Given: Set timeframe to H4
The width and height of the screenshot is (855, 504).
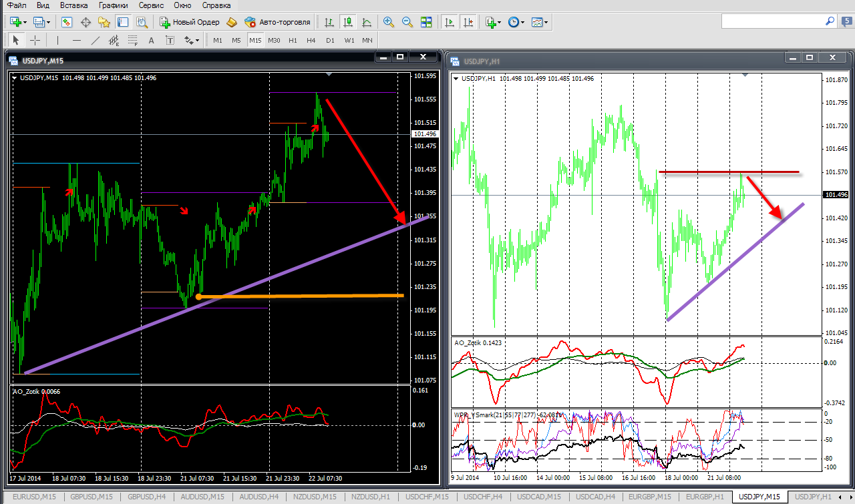Looking at the screenshot, I should pyautogui.click(x=311, y=40).
